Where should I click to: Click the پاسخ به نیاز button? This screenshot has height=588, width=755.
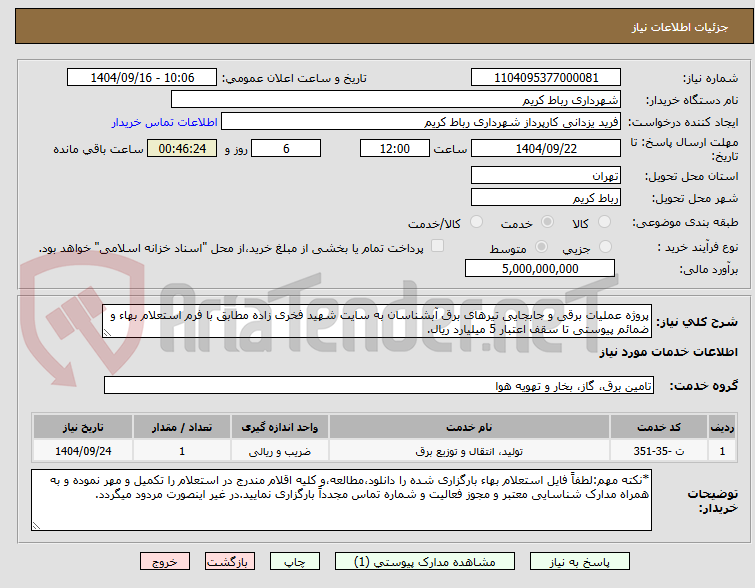tap(580, 562)
